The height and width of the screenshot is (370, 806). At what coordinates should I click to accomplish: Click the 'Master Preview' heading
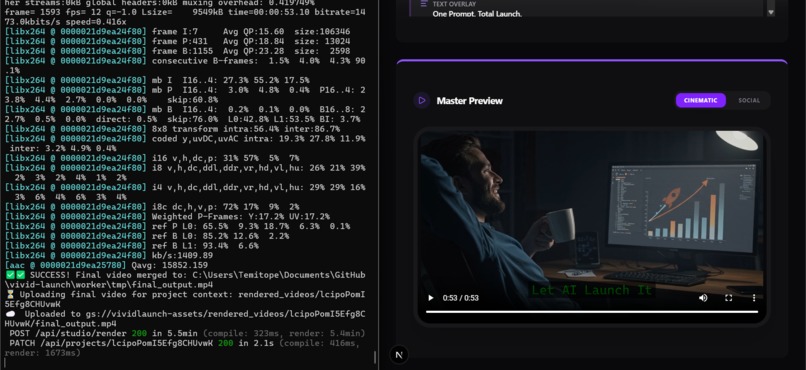point(469,101)
